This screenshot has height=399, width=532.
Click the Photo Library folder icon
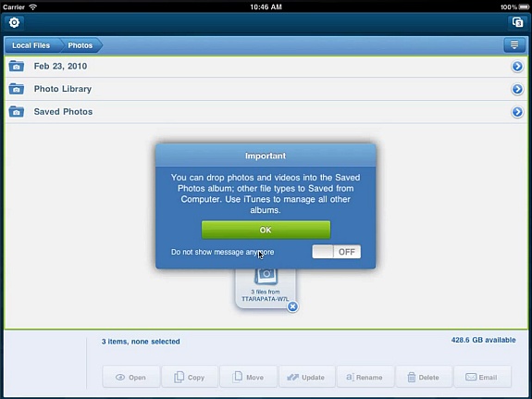[17, 89]
